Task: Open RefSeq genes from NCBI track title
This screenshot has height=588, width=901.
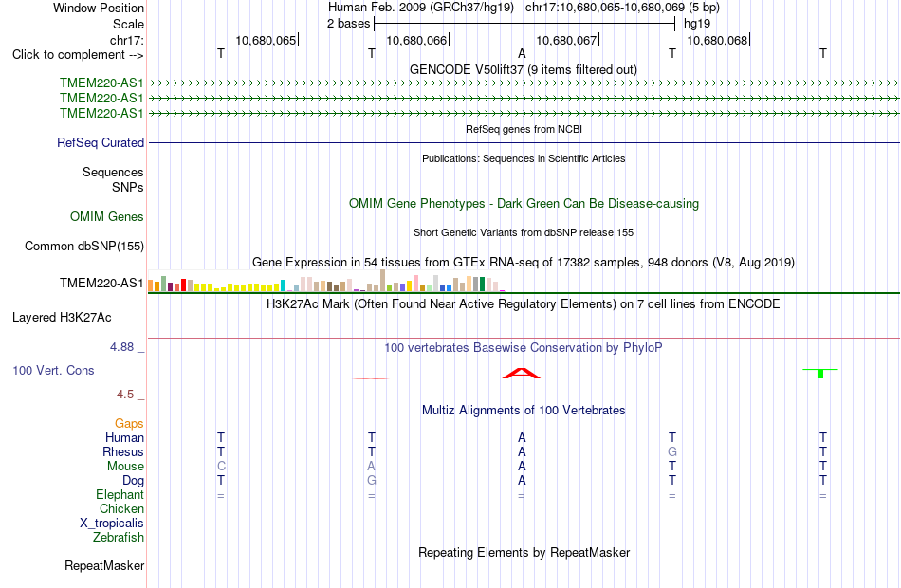Action: tap(524, 129)
